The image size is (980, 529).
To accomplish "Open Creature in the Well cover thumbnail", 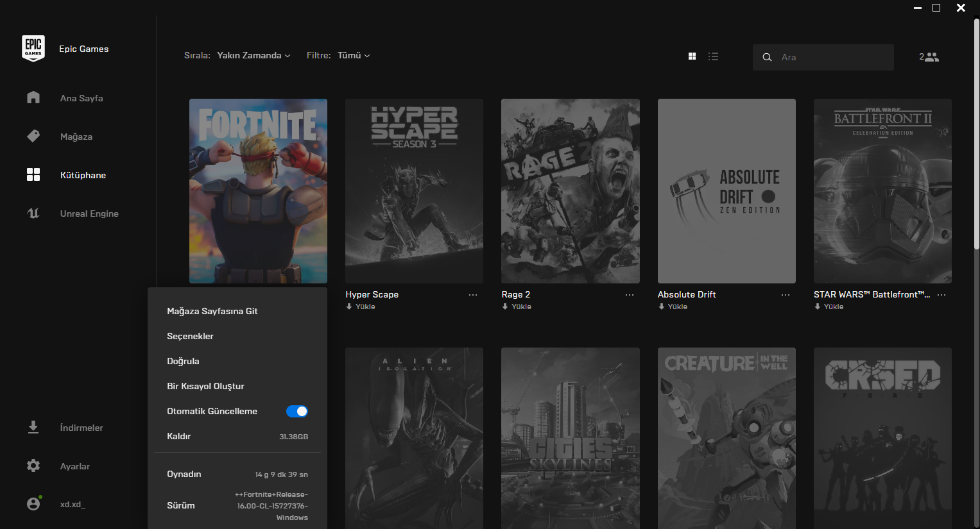I will pyautogui.click(x=726, y=438).
